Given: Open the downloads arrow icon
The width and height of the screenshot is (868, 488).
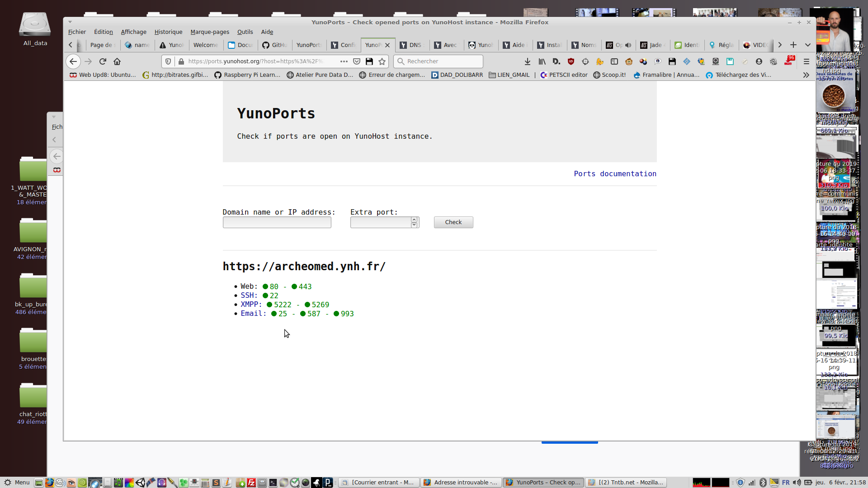Looking at the screenshot, I should tap(527, 61).
